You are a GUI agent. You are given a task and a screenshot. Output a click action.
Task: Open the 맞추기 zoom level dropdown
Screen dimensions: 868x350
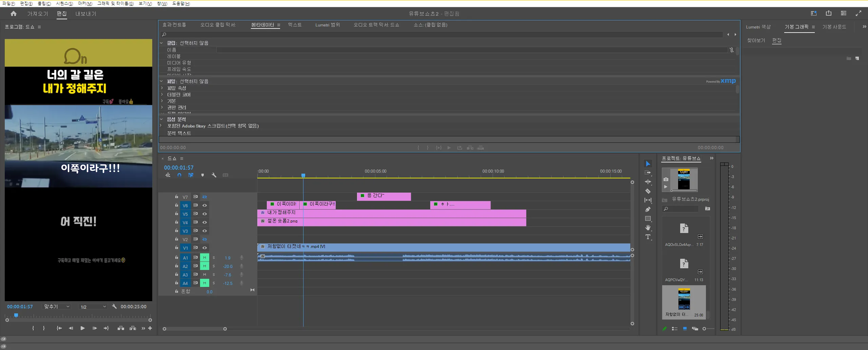tap(57, 307)
